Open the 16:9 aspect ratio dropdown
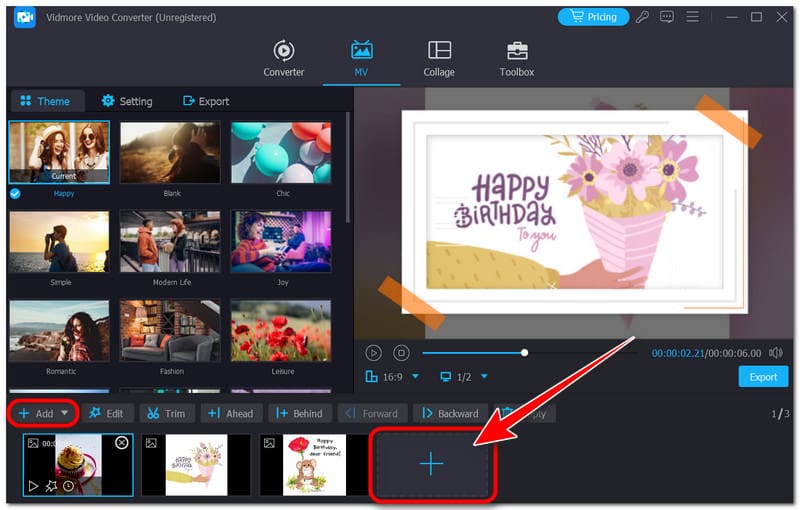 391,377
